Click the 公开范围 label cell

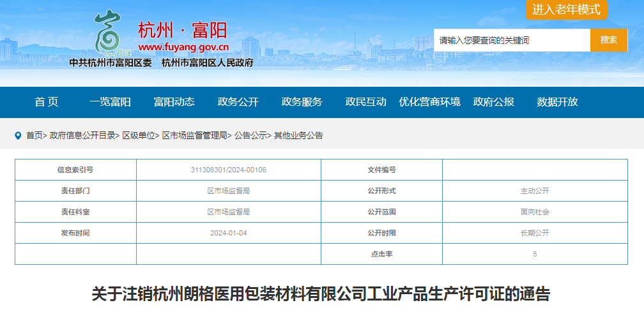[381, 212]
